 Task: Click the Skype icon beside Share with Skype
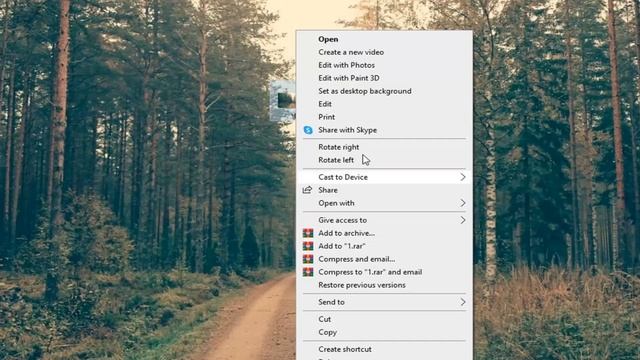(x=308, y=130)
